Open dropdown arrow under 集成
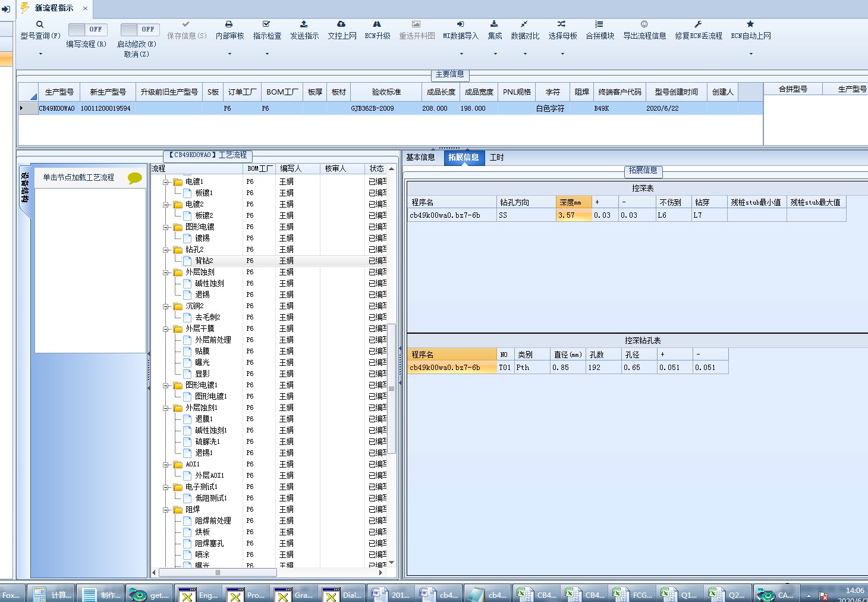868x602 pixels. click(495, 54)
